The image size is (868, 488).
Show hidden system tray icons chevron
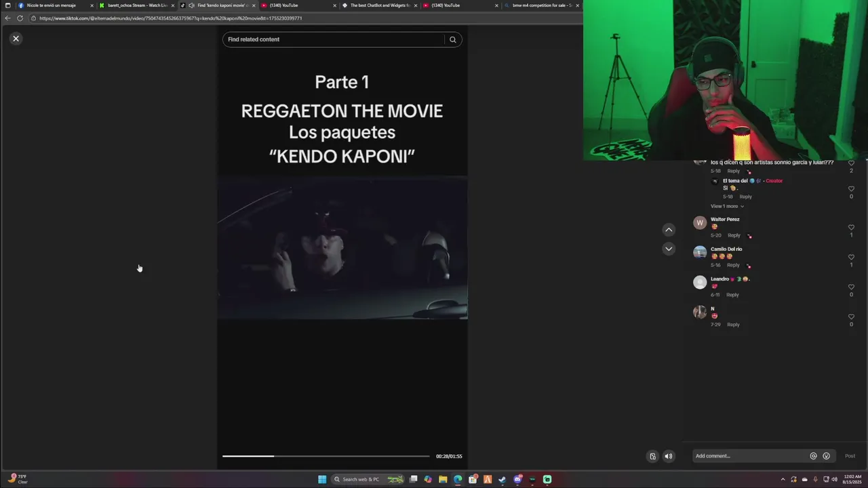[x=783, y=479]
